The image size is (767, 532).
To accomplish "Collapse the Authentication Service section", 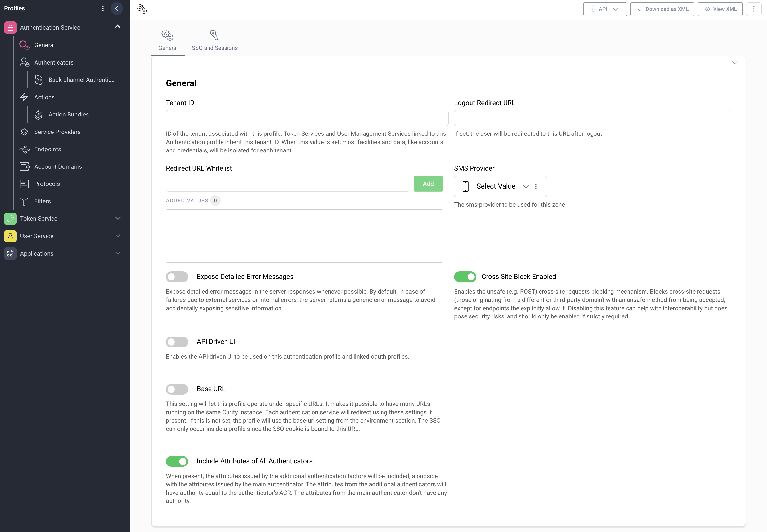I will tap(117, 26).
